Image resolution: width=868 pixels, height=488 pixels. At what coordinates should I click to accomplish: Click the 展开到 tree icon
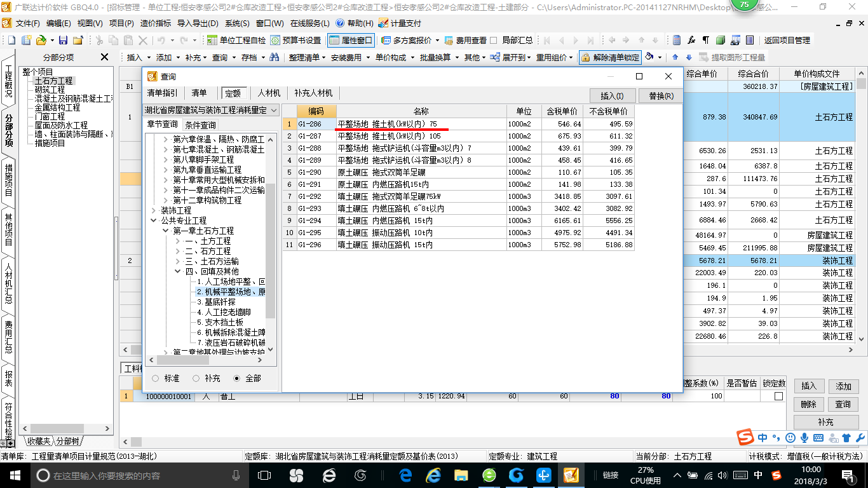pos(495,57)
